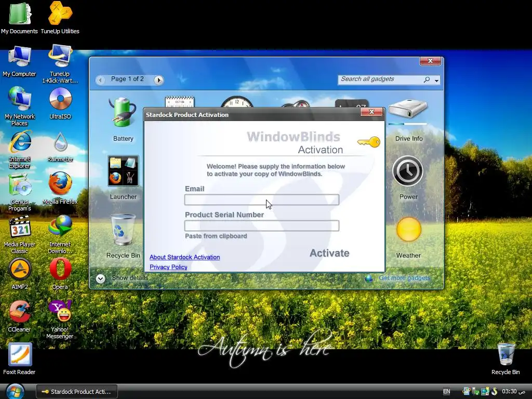The height and width of the screenshot is (399, 532).
Task: Close the Stardock Product Activation dialog
Action: click(x=371, y=112)
